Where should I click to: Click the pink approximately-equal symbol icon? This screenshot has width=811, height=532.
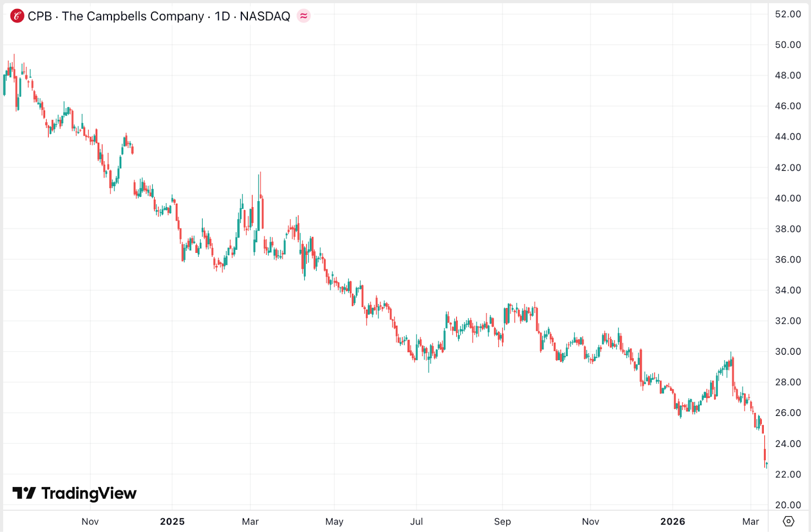pyautogui.click(x=304, y=16)
